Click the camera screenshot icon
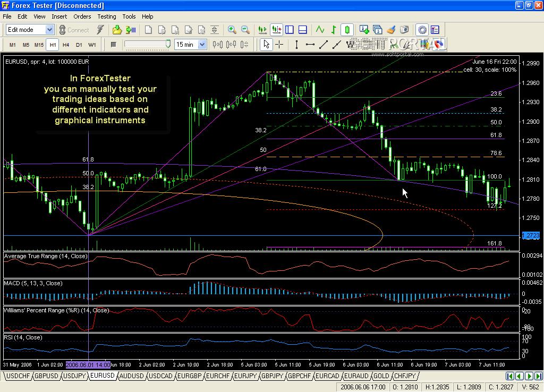The image size is (544, 392). (x=404, y=30)
